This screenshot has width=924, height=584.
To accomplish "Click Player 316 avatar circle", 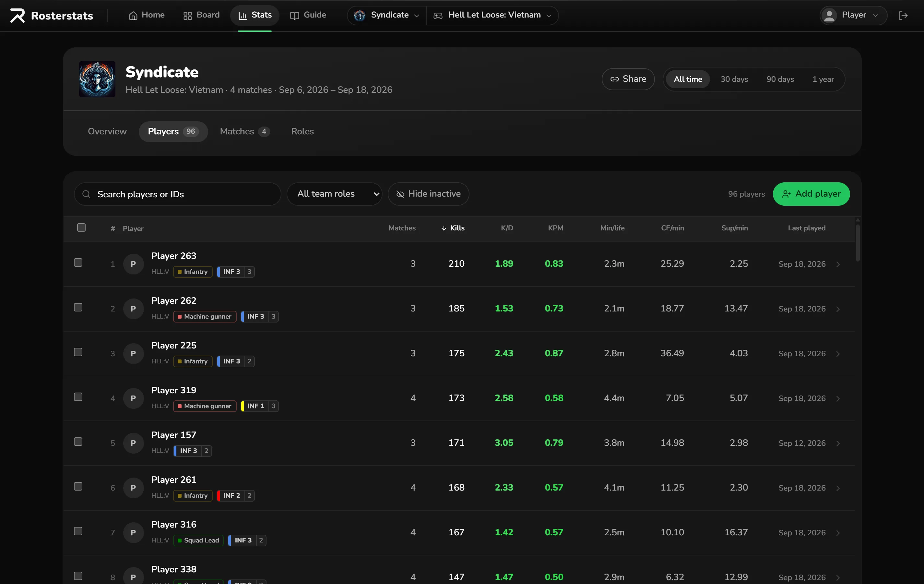I will point(133,532).
